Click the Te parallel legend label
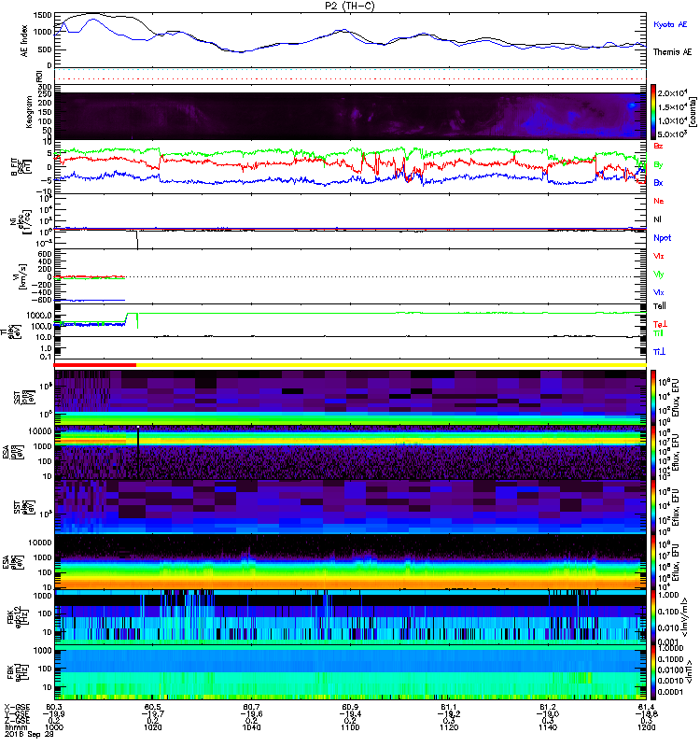The image size is (700, 747). click(x=660, y=306)
